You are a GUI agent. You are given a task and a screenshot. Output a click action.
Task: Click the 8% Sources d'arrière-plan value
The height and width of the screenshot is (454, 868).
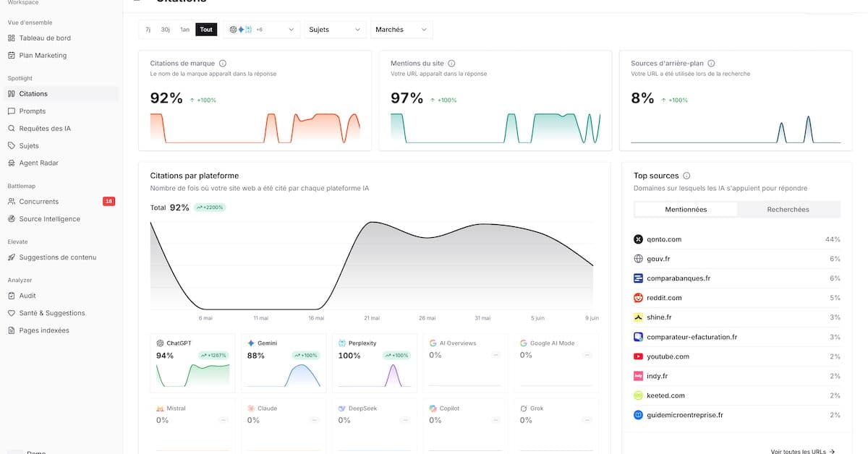pyautogui.click(x=642, y=98)
